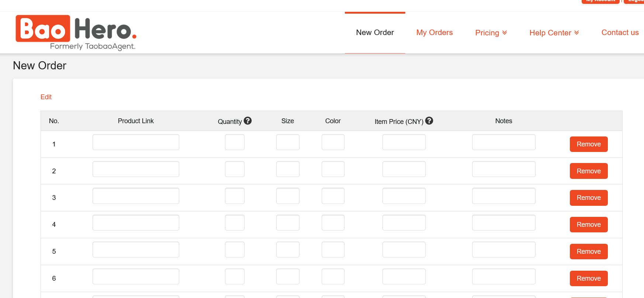This screenshot has height=298, width=644.
Task: Click the Color field in row 5
Action: click(x=333, y=250)
